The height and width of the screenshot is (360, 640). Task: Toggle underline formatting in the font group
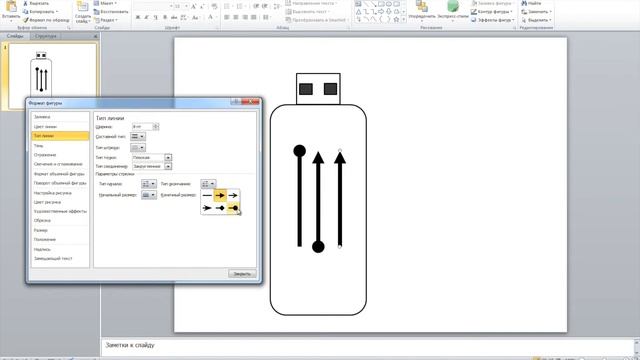156,18
